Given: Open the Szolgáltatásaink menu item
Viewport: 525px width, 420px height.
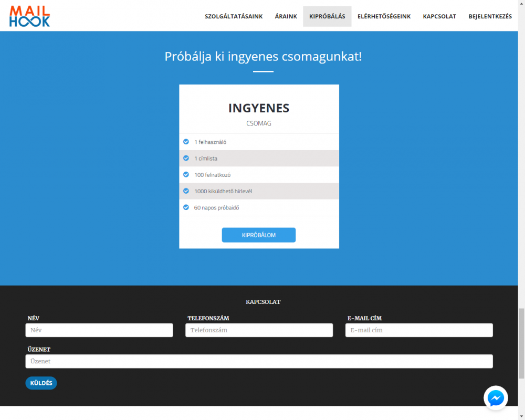Looking at the screenshot, I should (x=234, y=16).
